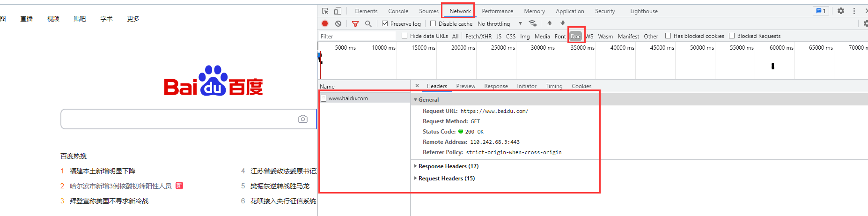The width and height of the screenshot is (868, 216).
Task: Open the issues badge showing 1
Action: click(x=821, y=11)
